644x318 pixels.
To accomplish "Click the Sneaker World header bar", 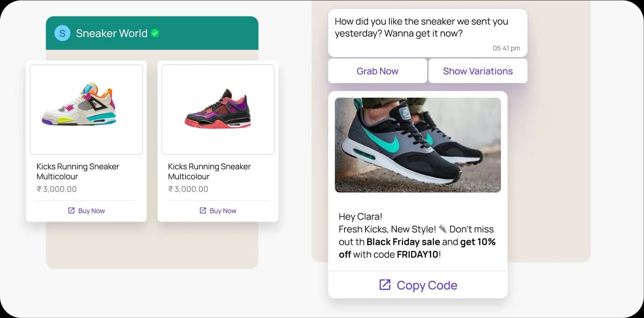I will [152, 33].
